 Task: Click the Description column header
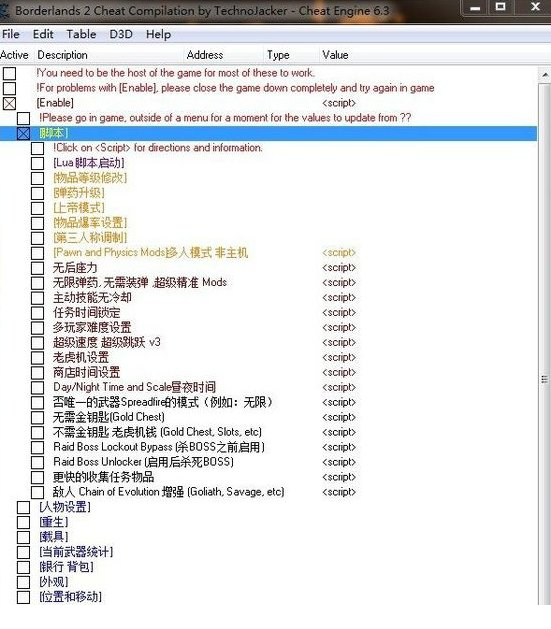62,55
